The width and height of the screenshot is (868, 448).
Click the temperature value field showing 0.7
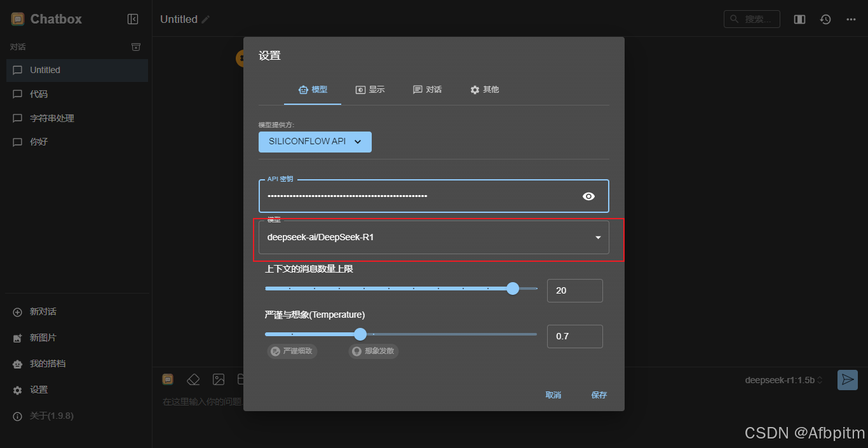pyautogui.click(x=575, y=336)
